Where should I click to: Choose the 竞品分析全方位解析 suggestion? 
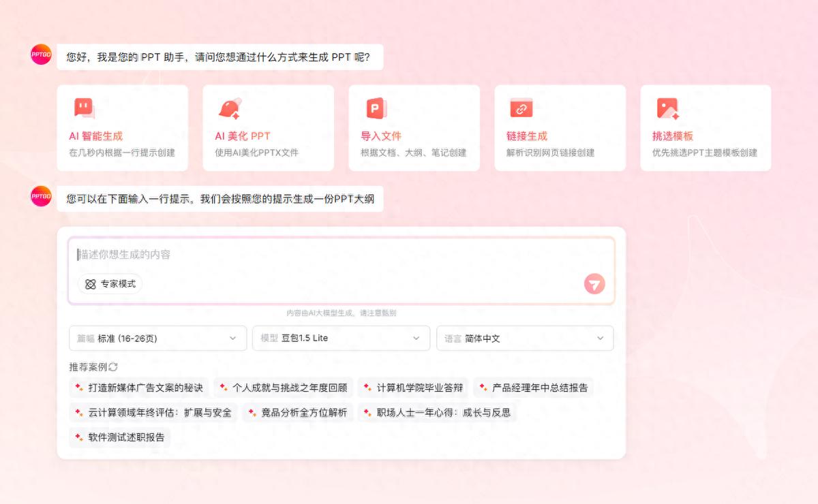click(297, 412)
